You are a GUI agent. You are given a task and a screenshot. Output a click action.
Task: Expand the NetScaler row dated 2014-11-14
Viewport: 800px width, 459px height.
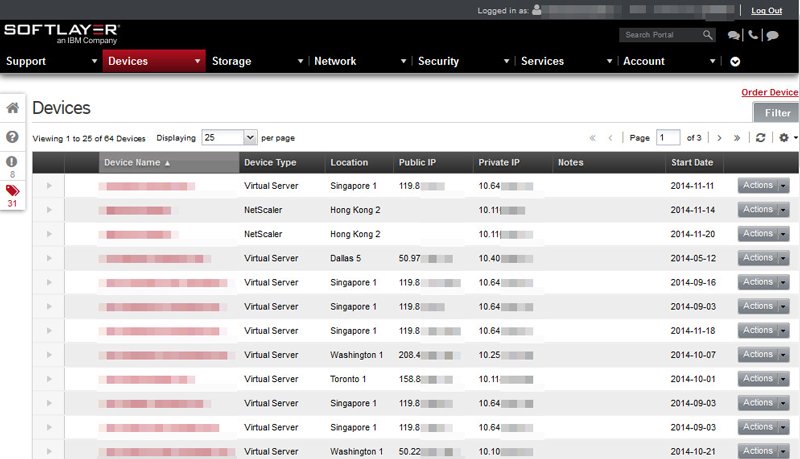click(49, 210)
